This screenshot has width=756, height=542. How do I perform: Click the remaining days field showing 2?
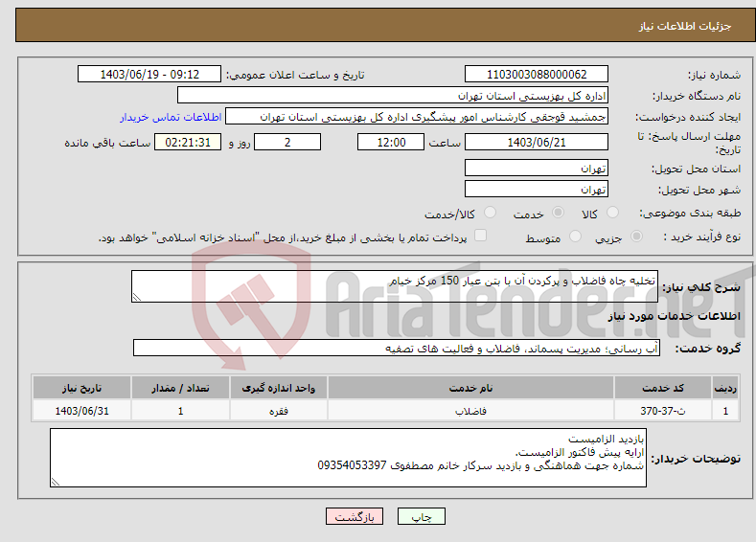(x=287, y=142)
